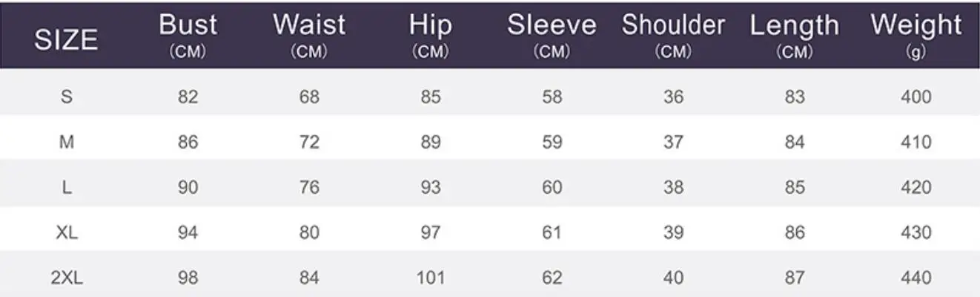Click the length value 83

[794, 97]
